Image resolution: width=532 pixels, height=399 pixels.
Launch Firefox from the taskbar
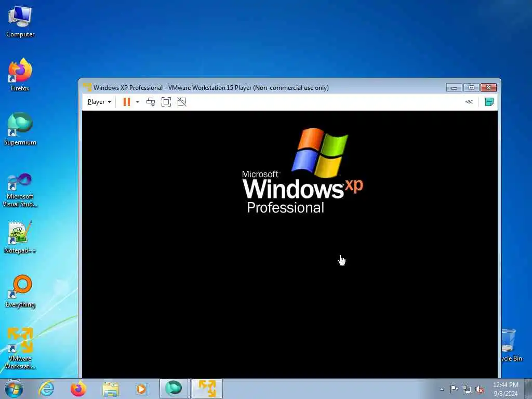click(78, 389)
